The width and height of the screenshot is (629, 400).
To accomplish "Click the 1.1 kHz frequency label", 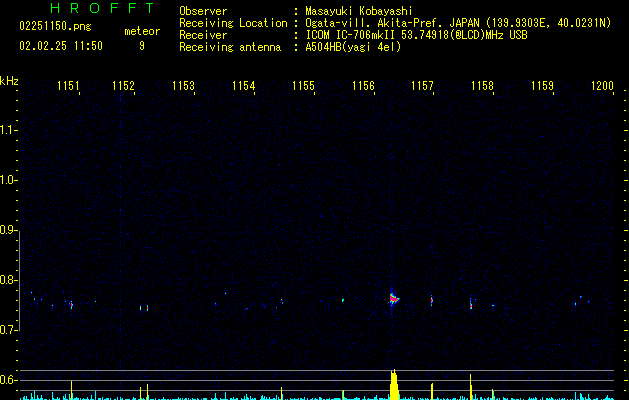I will point(8,130).
